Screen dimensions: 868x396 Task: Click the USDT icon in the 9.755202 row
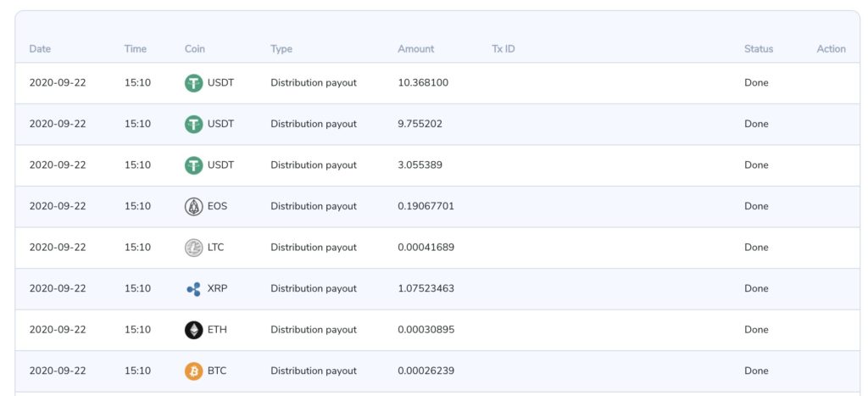pyautogui.click(x=194, y=124)
